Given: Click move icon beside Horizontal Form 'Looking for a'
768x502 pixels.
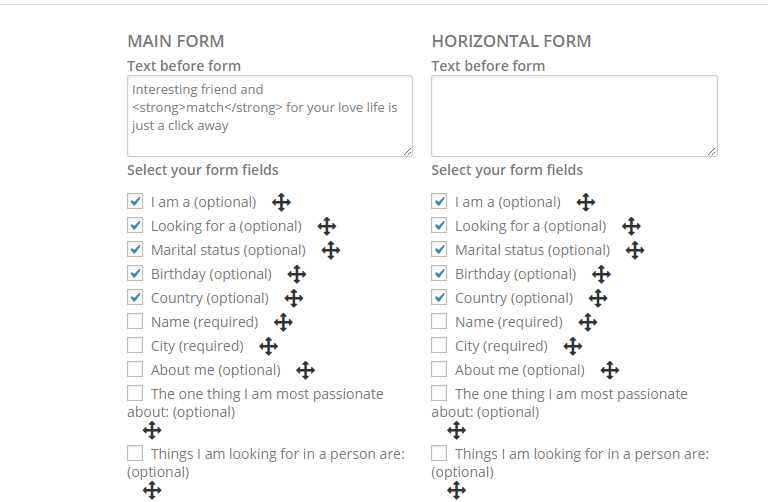Looking at the screenshot, I should [x=631, y=227].
